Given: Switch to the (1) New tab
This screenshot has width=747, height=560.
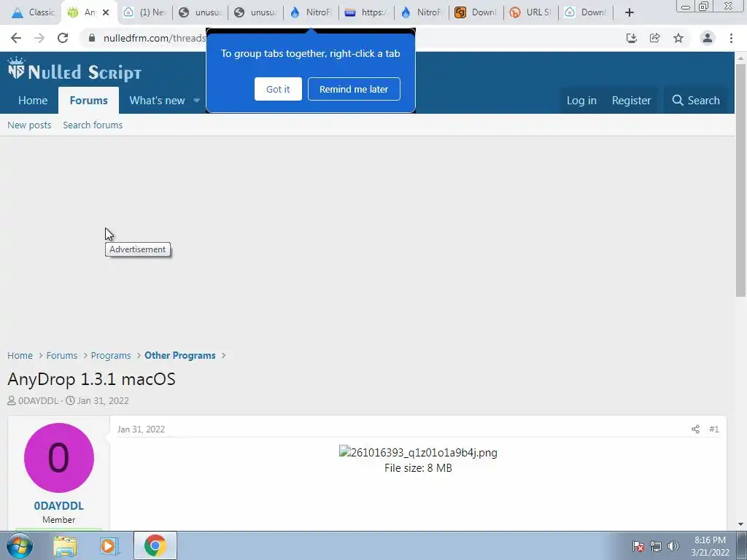Looking at the screenshot, I should click(x=145, y=12).
